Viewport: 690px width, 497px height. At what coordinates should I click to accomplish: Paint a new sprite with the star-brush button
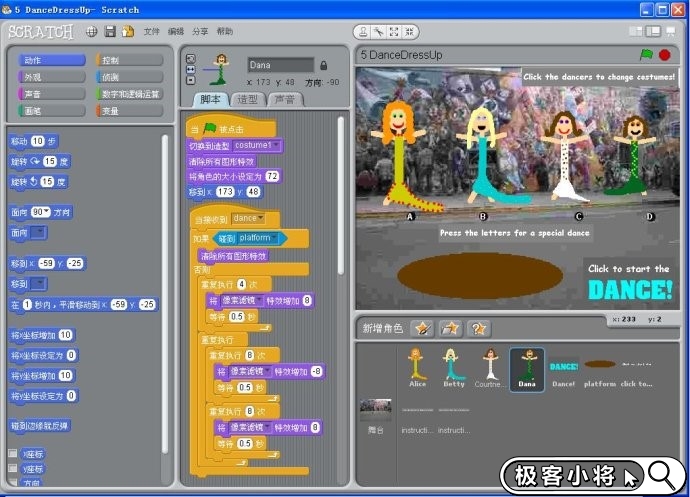click(422, 328)
